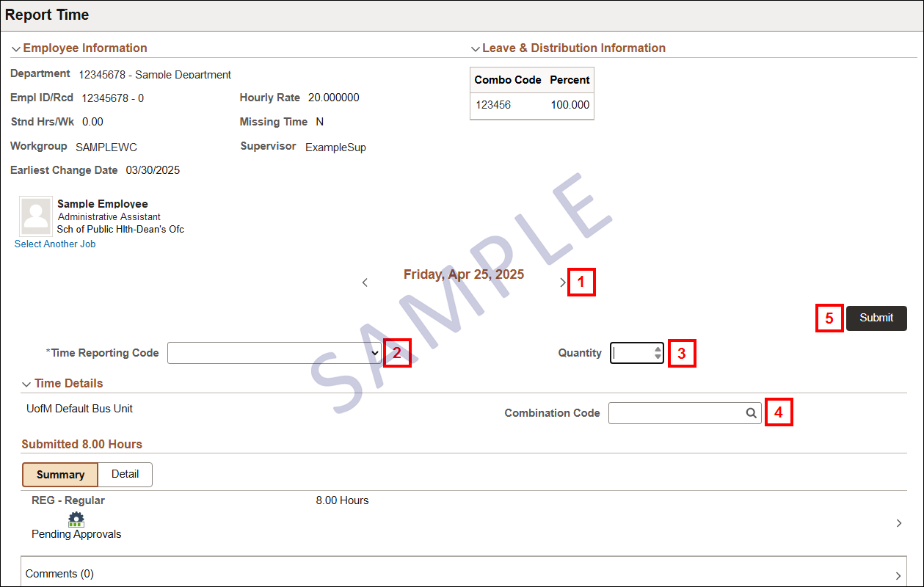Click the Sch of Public Hlth-Dean's Ofc text
The height and width of the screenshot is (587, 924).
(x=120, y=230)
